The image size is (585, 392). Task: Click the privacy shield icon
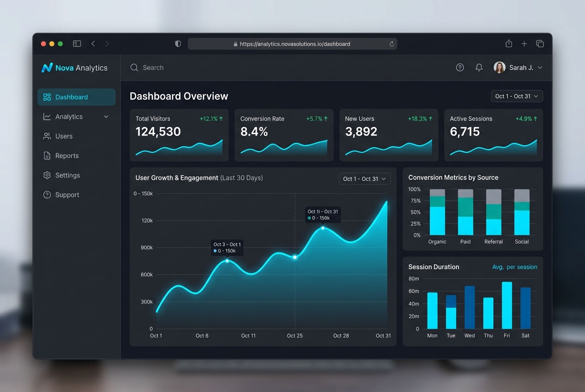tap(178, 44)
